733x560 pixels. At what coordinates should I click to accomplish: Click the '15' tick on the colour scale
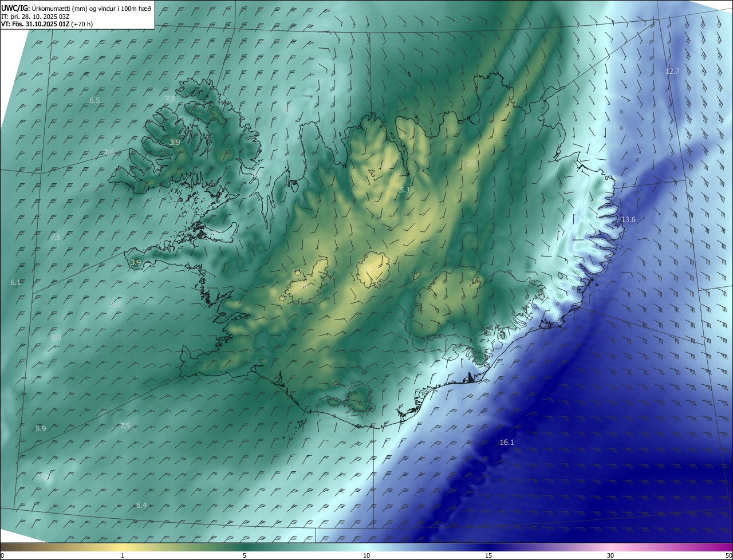[x=488, y=555]
